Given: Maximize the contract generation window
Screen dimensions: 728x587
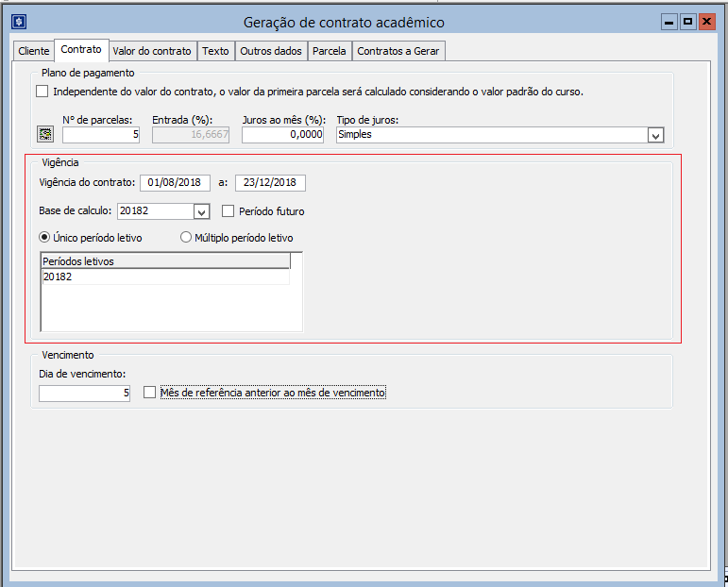Looking at the screenshot, I should tap(687, 22).
